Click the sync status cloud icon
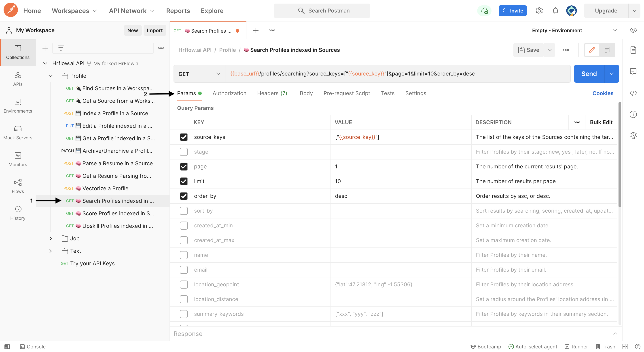Screen dimensions: 644x352 click(484, 11)
